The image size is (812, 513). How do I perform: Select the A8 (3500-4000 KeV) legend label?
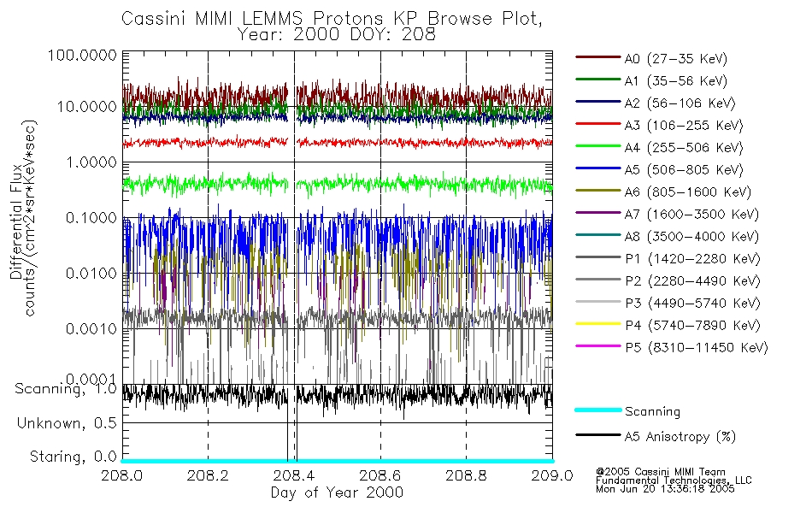point(691,237)
